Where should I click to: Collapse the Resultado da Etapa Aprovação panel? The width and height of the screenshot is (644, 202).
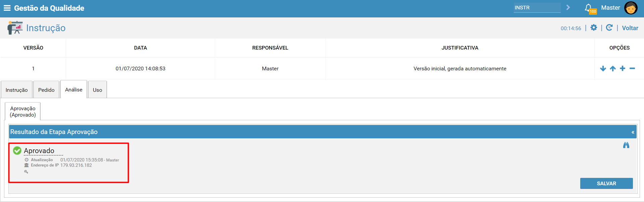coord(633,132)
